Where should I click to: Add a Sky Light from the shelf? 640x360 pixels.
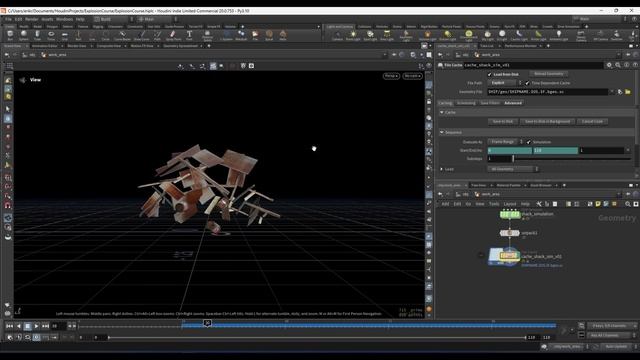coord(487,35)
